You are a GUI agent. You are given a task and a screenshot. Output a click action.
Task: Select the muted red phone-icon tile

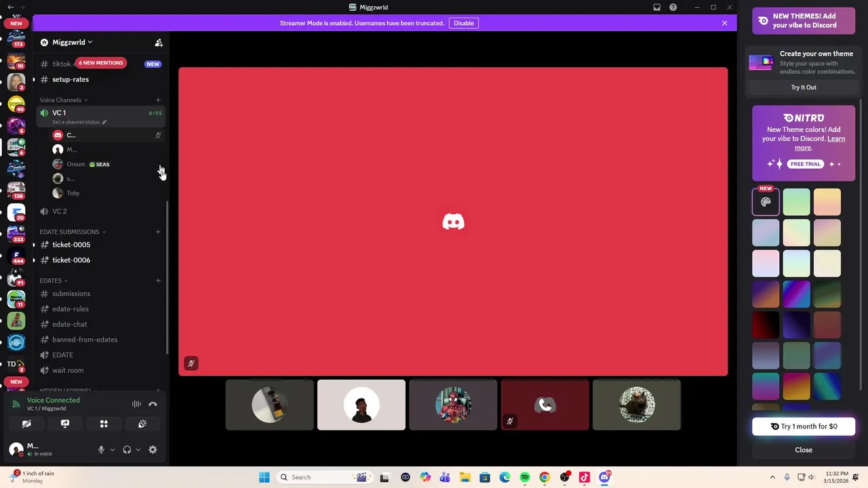[545, 405]
